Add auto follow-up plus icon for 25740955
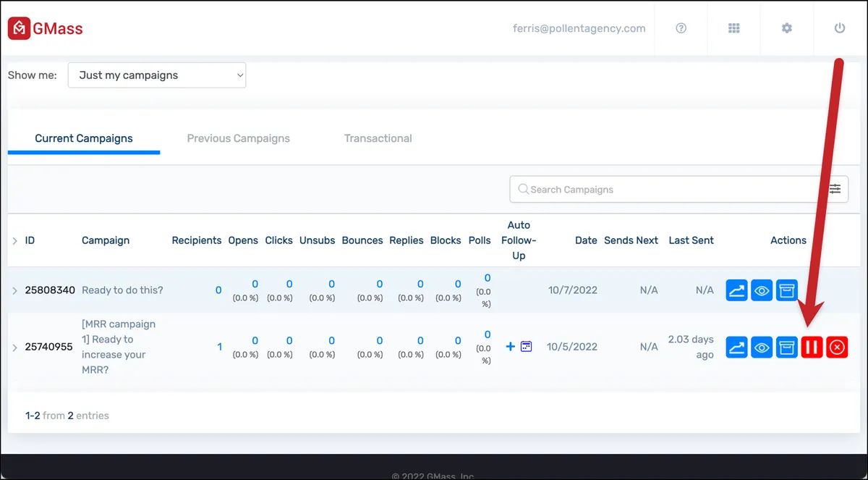The height and width of the screenshot is (480, 868). point(511,347)
